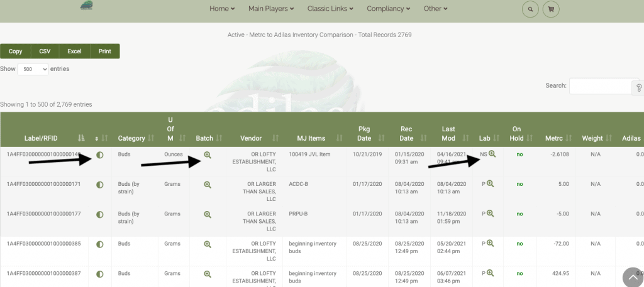Screen dimensions: 644x287
Task: View lab magnifier for label ending 387
Action: [490, 273]
